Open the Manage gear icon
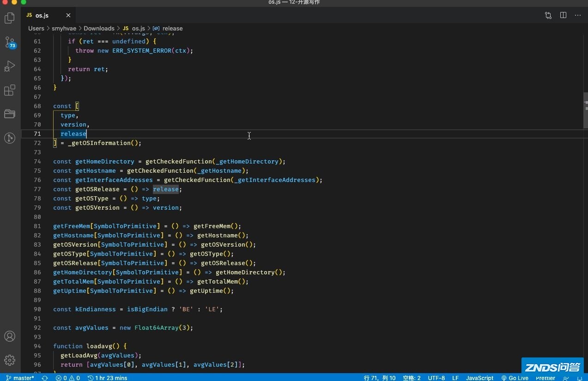 coord(10,360)
